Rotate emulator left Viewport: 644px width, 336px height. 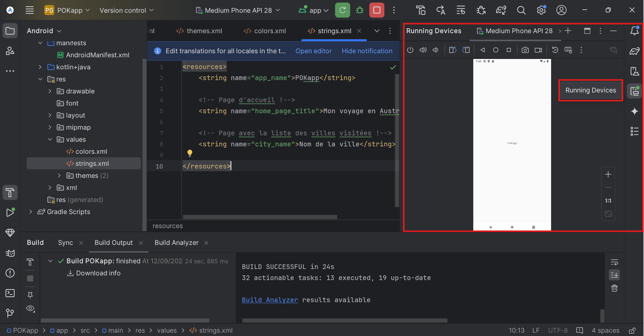click(x=452, y=50)
